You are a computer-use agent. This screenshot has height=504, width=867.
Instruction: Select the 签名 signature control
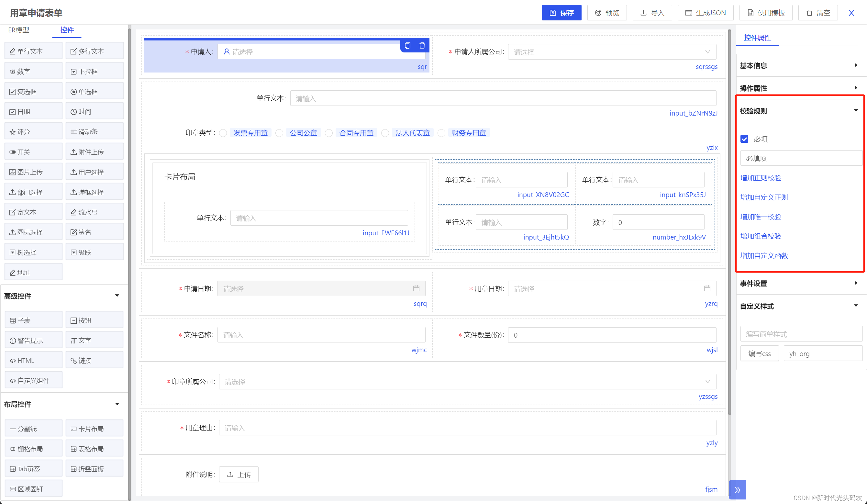(x=94, y=232)
